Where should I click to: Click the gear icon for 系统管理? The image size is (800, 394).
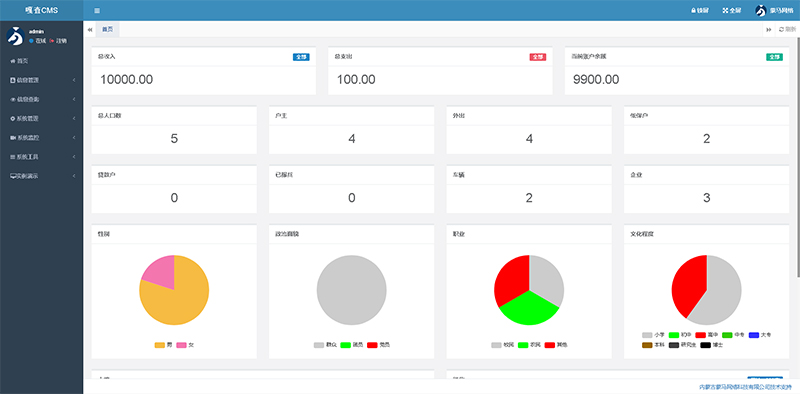13,118
